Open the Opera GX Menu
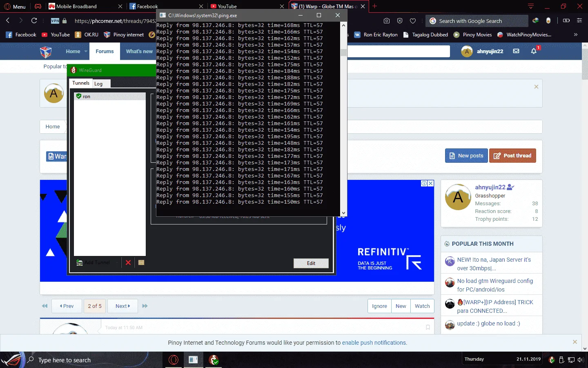This screenshot has height=368, width=588. click(15, 7)
